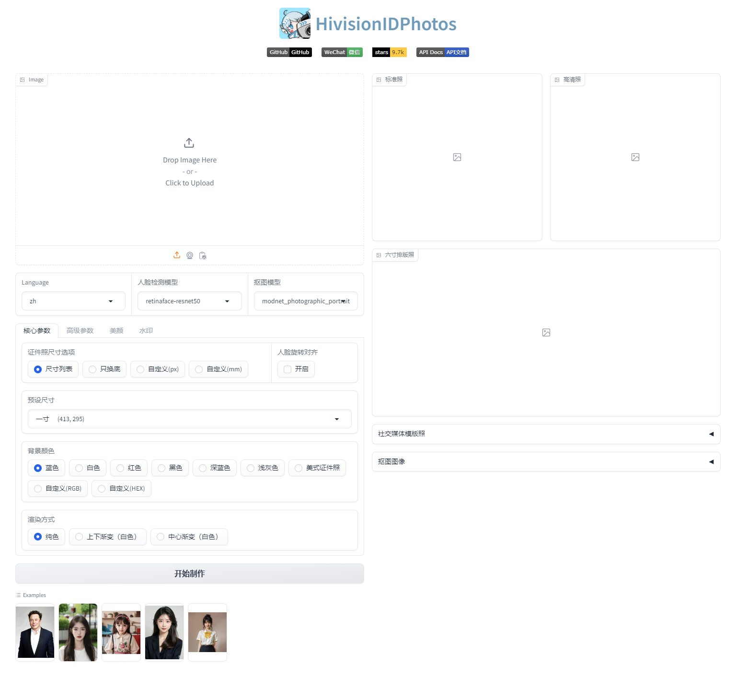
Task: Open the 人脸检测模型 dropdown
Action: [x=190, y=301]
